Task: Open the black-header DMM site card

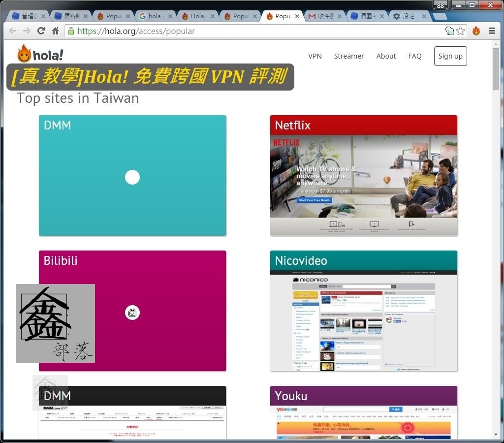Action: [x=132, y=412]
